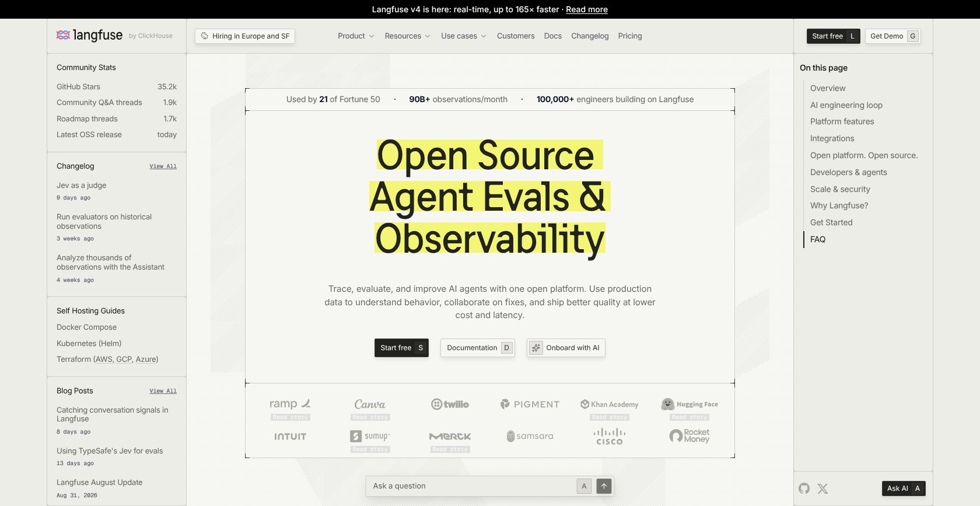980x506 pixels.
Task: Open the Hugging Face customer logo
Action: 689,404
